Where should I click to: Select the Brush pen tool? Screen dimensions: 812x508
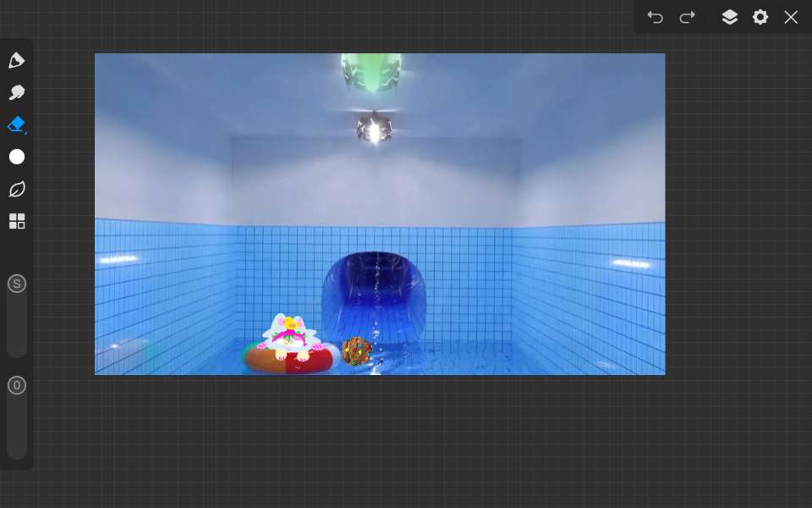(17, 60)
